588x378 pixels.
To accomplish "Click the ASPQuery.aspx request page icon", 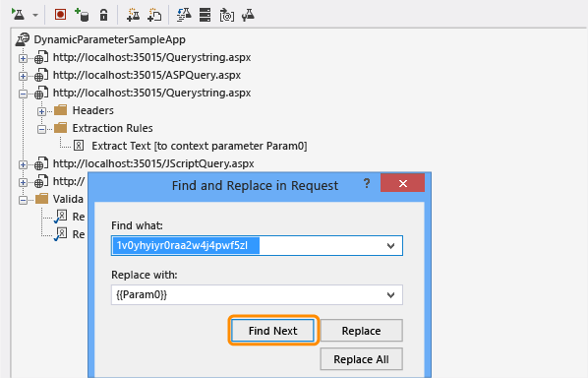I will (41, 75).
